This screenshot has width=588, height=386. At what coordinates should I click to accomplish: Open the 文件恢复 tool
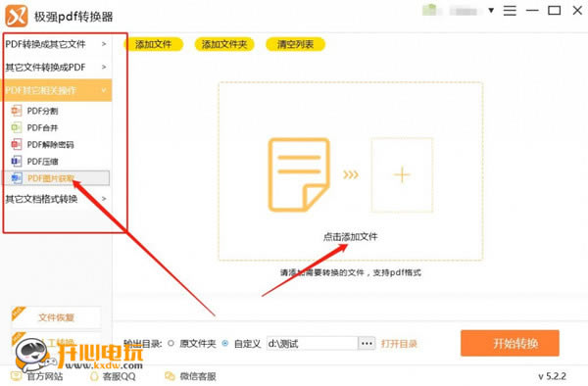(56, 317)
